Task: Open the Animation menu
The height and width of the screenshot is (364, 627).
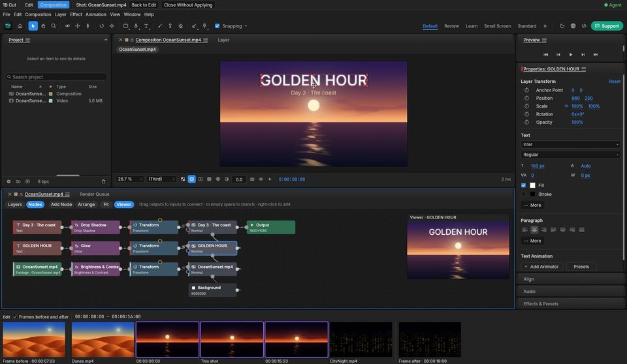Action: 96,14
